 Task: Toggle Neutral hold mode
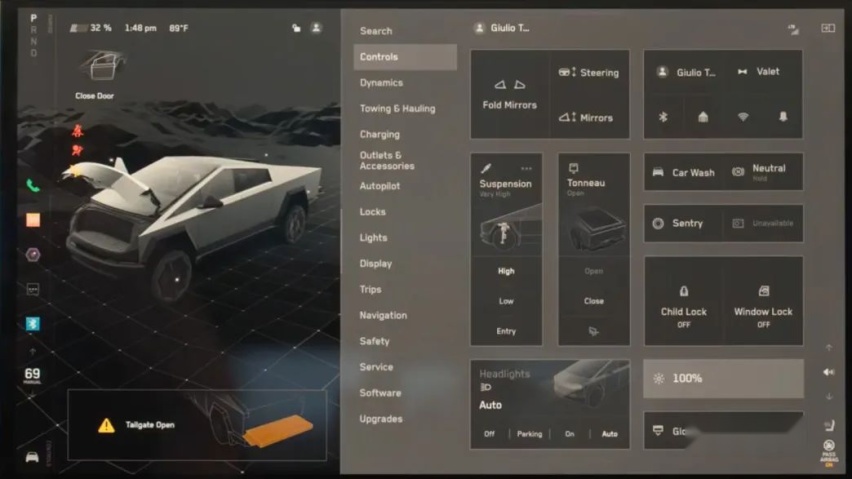(763, 172)
